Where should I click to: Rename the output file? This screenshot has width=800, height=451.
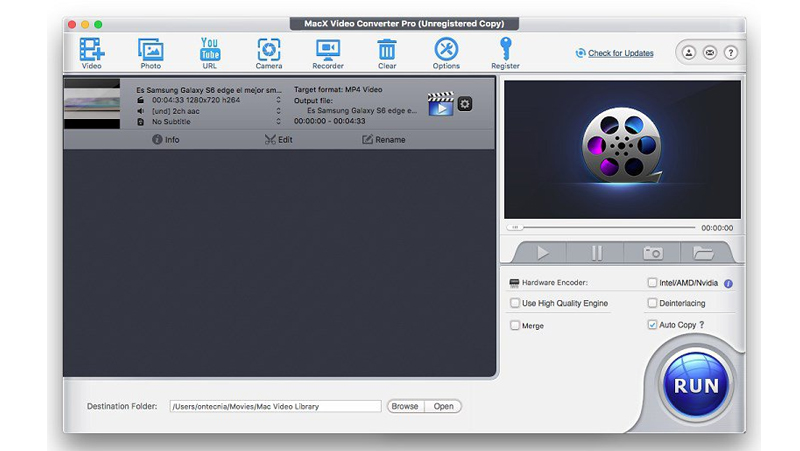point(384,139)
